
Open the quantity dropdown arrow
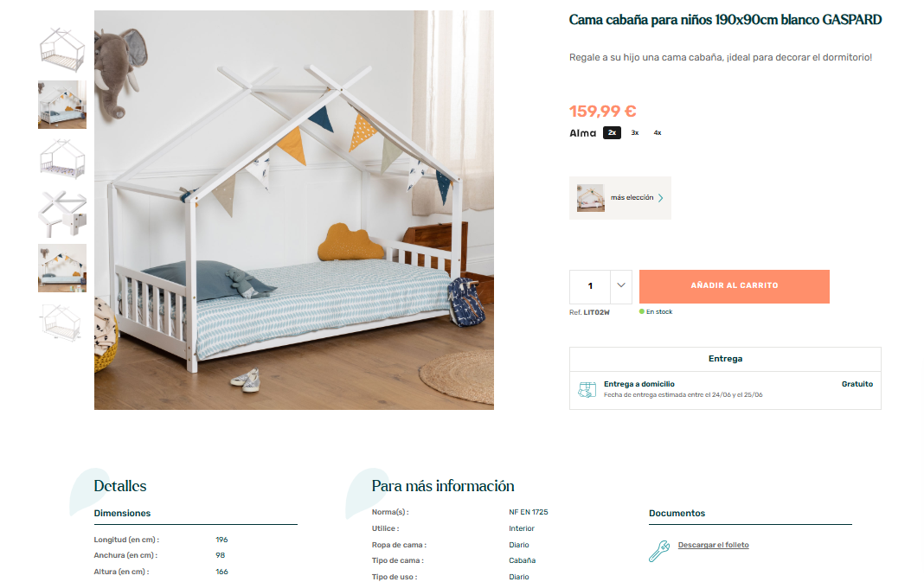coord(621,285)
